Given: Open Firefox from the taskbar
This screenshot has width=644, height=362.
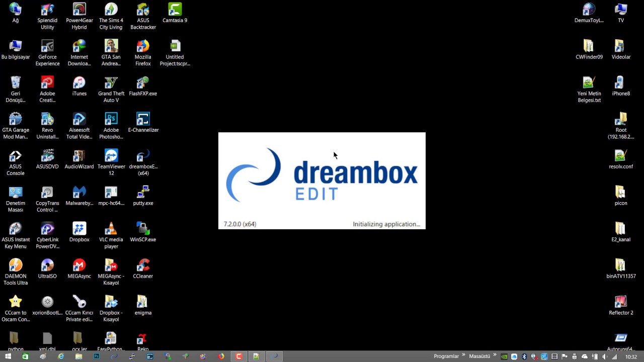Looking at the screenshot, I should [221, 356].
